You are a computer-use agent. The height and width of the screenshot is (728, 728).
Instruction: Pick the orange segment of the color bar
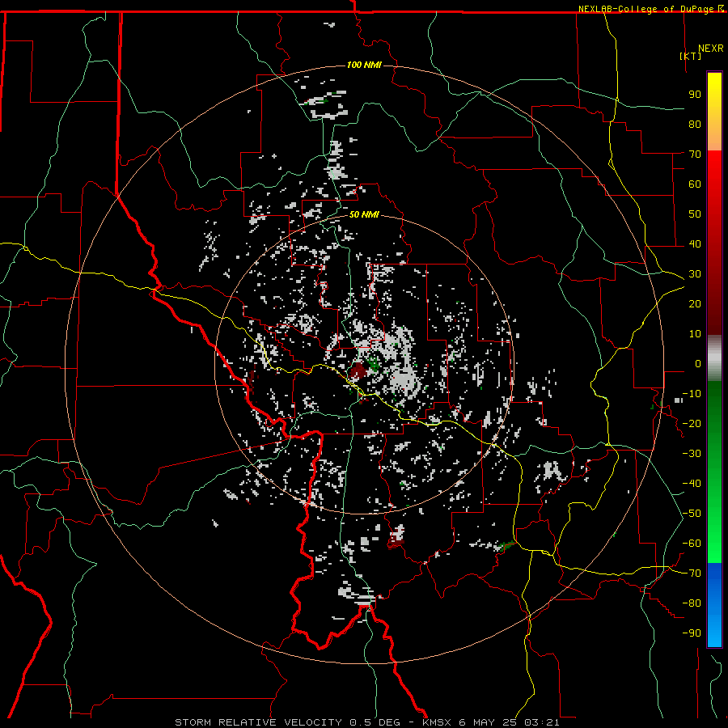(x=714, y=135)
